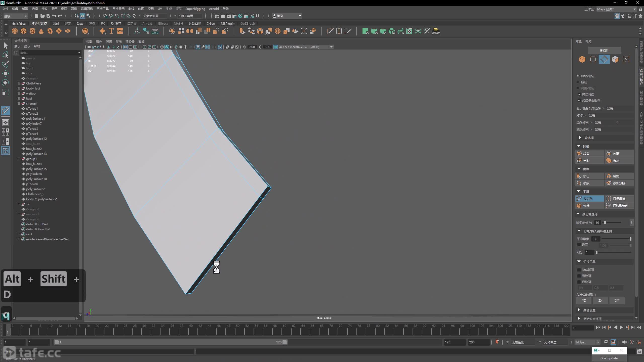Click the optimize scene shelf icon
The width and height of the screenshot is (644, 362).
[436, 31]
